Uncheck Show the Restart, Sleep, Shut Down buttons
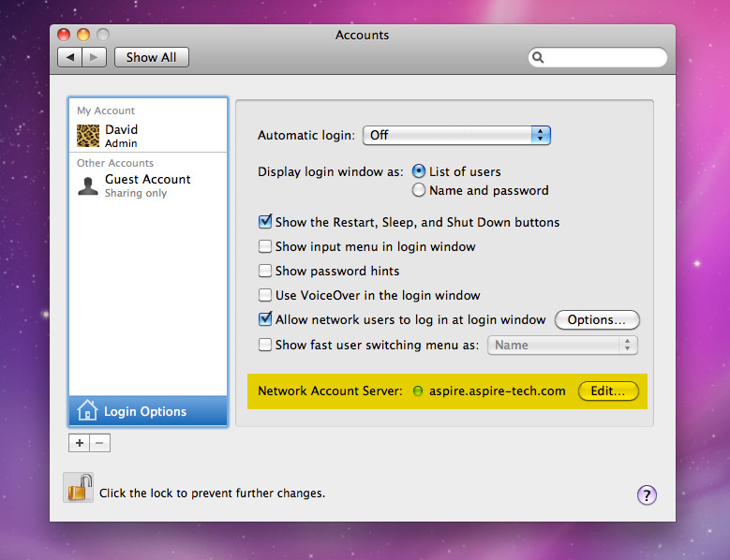This screenshot has width=730, height=560. (x=265, y=223)
